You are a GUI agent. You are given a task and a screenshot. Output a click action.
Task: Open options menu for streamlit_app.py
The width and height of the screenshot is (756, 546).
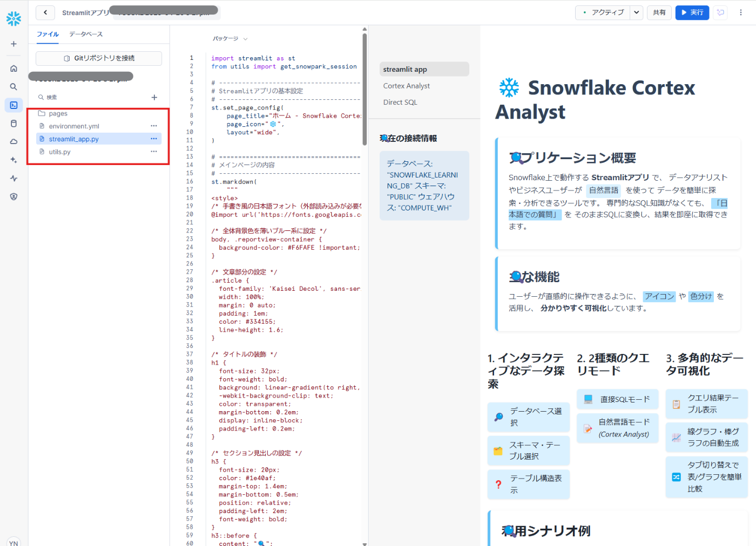coord(154,139)
